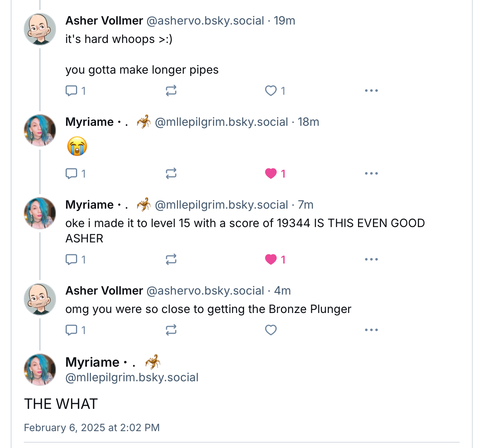Screen dimensions: 485x448
Task: Open more options on 'level 15' post
Action: click(x=371, y=260)
